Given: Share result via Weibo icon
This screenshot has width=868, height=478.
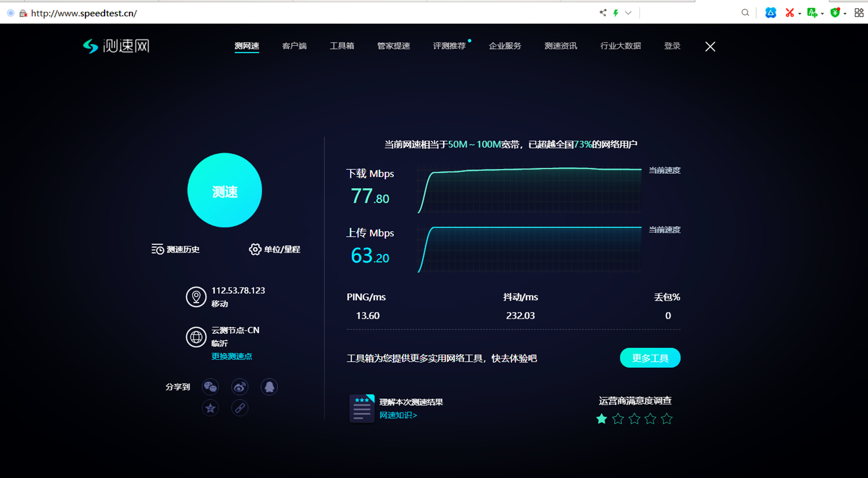Looking at the screenshot, I should pos(240,387).
